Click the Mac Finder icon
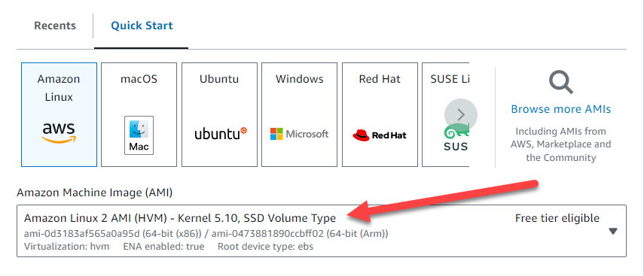 coord(139,135)
